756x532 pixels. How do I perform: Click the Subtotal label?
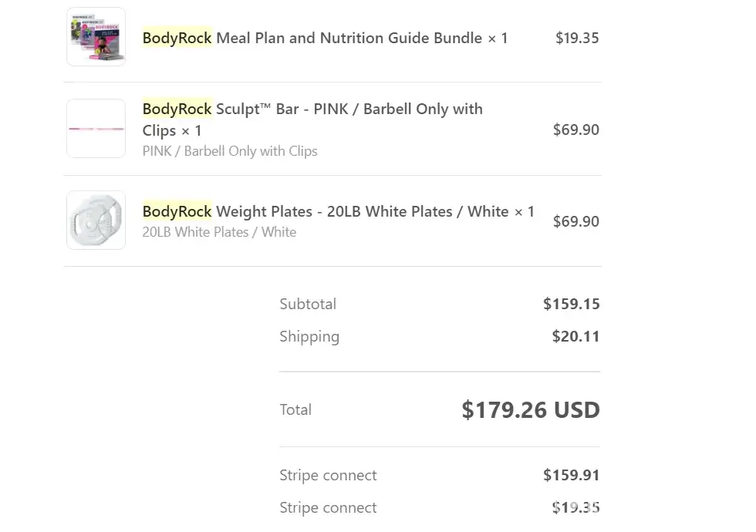point(308,304)
